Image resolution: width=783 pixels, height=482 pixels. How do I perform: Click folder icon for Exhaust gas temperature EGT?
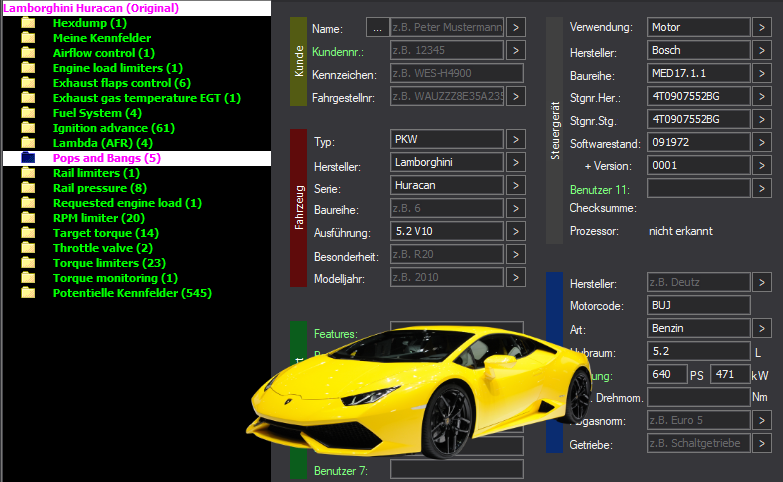[28, 98]
